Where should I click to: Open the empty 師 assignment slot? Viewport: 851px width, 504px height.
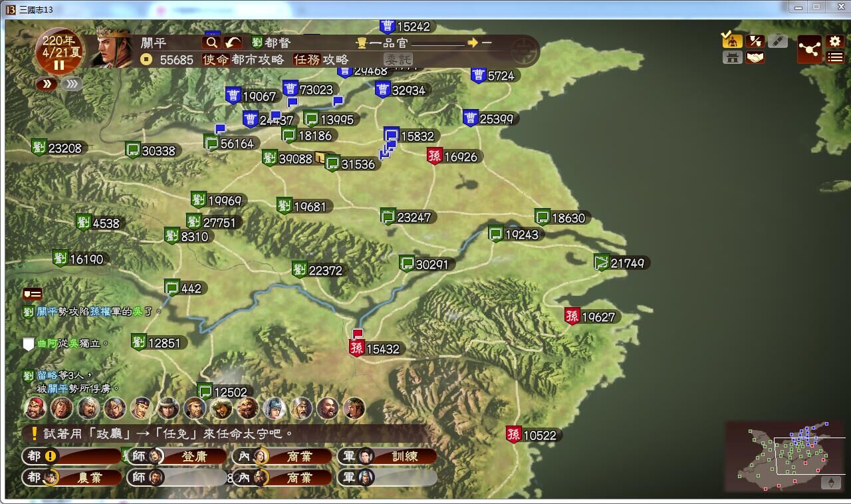tap(177, 477)
